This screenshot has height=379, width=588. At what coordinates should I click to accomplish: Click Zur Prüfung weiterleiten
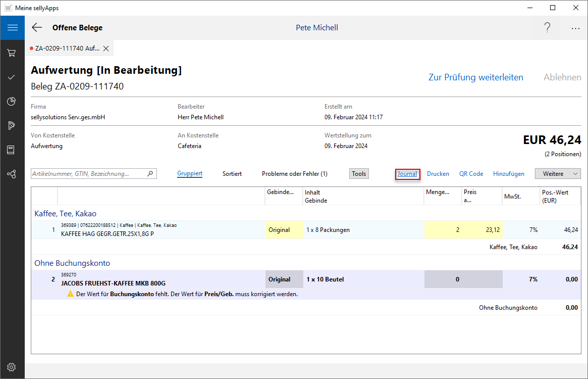[475, 77]
